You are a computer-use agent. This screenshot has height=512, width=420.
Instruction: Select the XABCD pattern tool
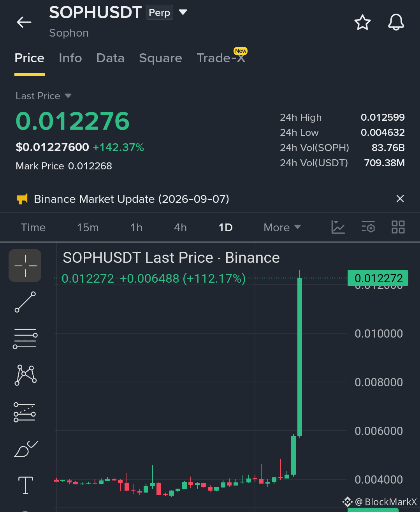coord(25,375)
